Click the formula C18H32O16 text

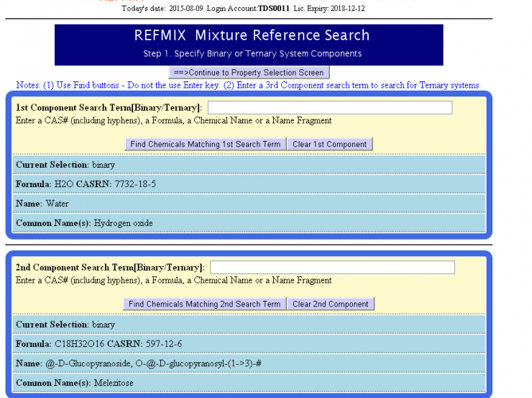click(x=79, y=344)
